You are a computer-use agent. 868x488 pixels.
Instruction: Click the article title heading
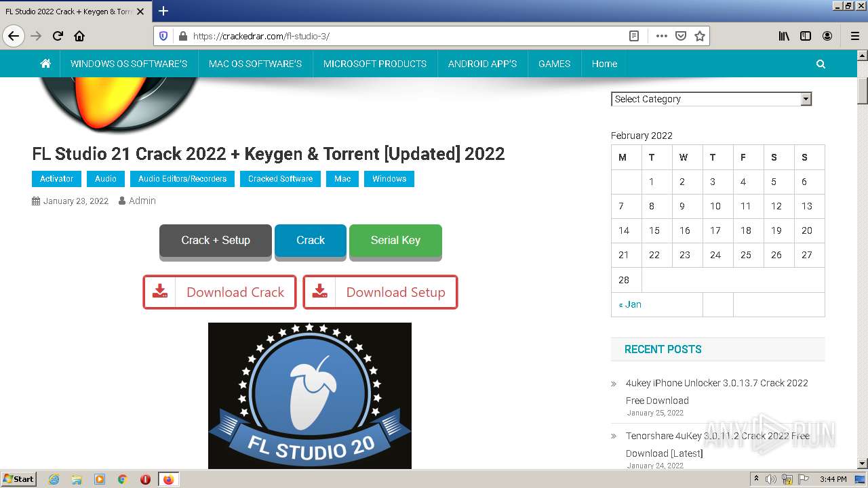click(269, 154)
